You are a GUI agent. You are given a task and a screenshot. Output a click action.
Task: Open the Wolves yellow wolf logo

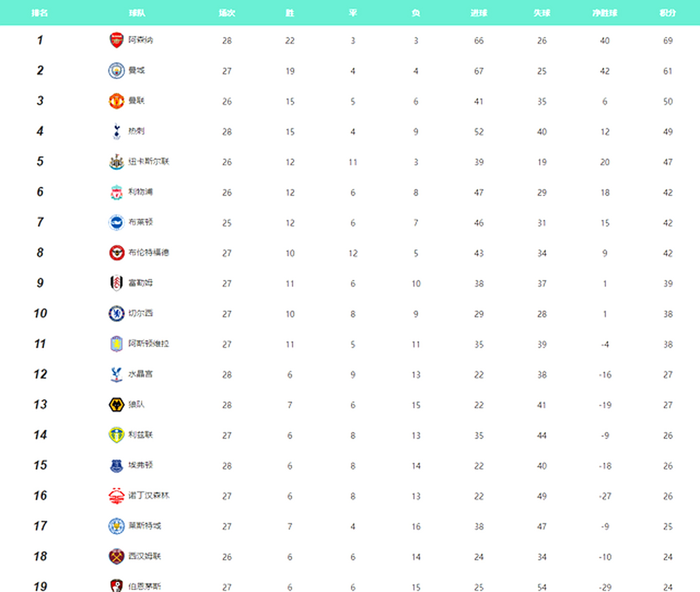[x=117, y=405]
